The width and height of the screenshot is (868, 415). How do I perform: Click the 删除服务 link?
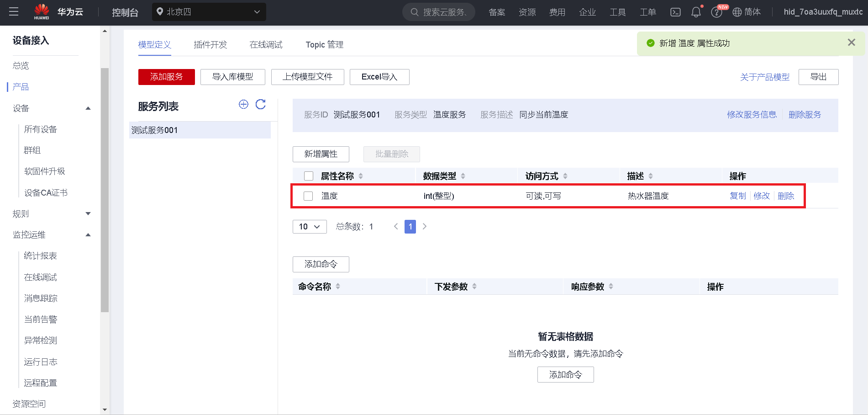pos(805,115)
